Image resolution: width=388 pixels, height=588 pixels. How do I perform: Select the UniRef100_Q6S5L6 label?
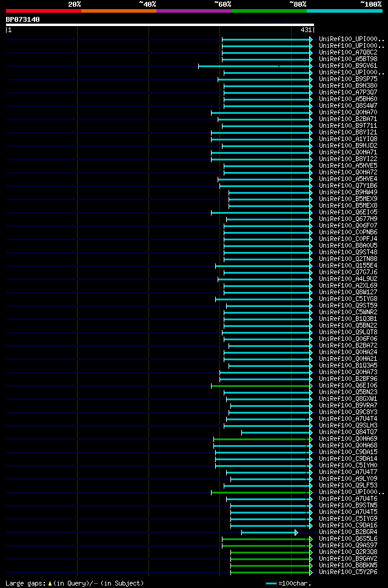point(348,539)
